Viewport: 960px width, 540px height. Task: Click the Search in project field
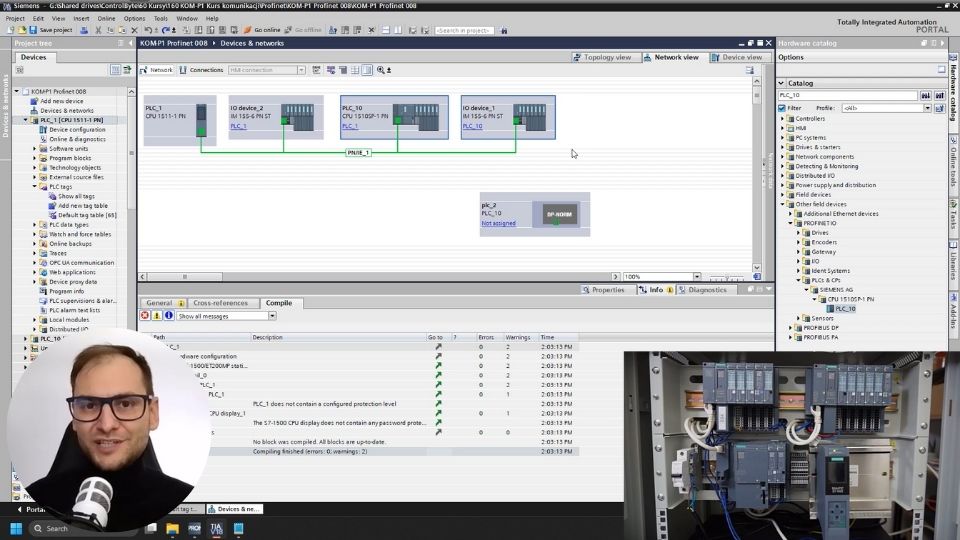[x=465, y=30]
